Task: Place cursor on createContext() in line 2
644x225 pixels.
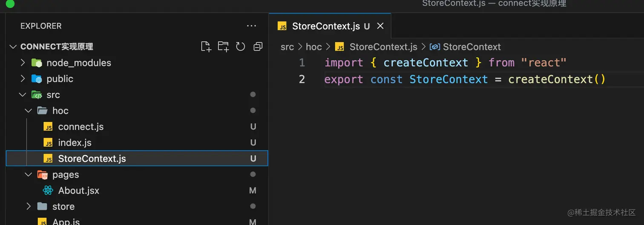Action: 557,79
